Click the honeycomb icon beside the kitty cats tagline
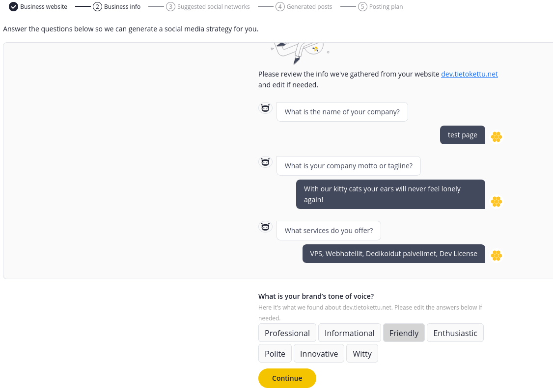The height and width of the screenshot is (392, 553). [497, 202]
